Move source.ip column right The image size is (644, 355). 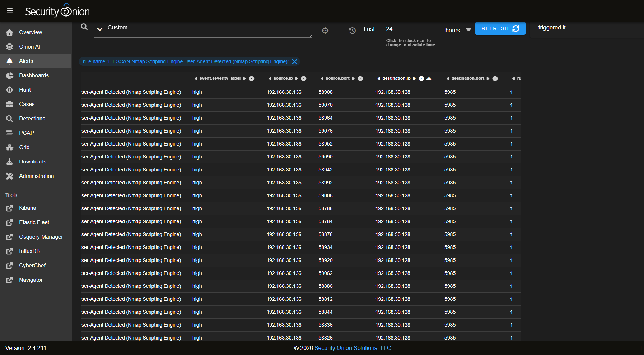coord(297,78)
